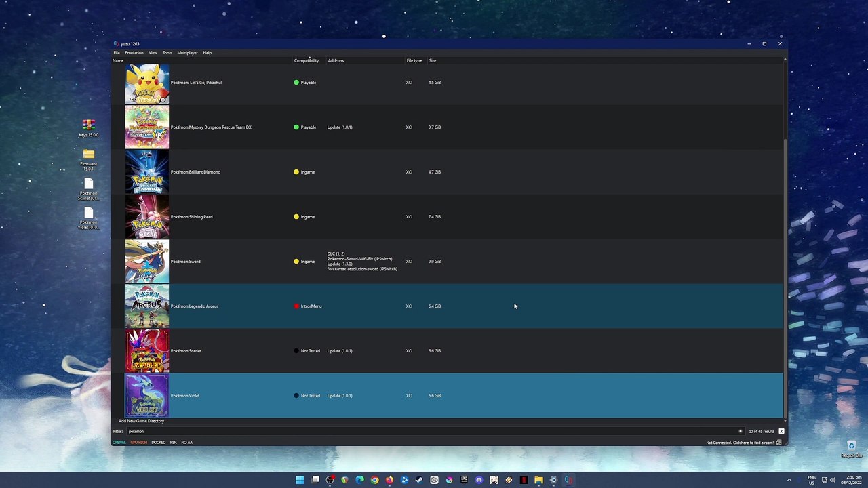Close the filter bar using the X button
This screenshot has height=488, width=868.
[x=781, y=431]
